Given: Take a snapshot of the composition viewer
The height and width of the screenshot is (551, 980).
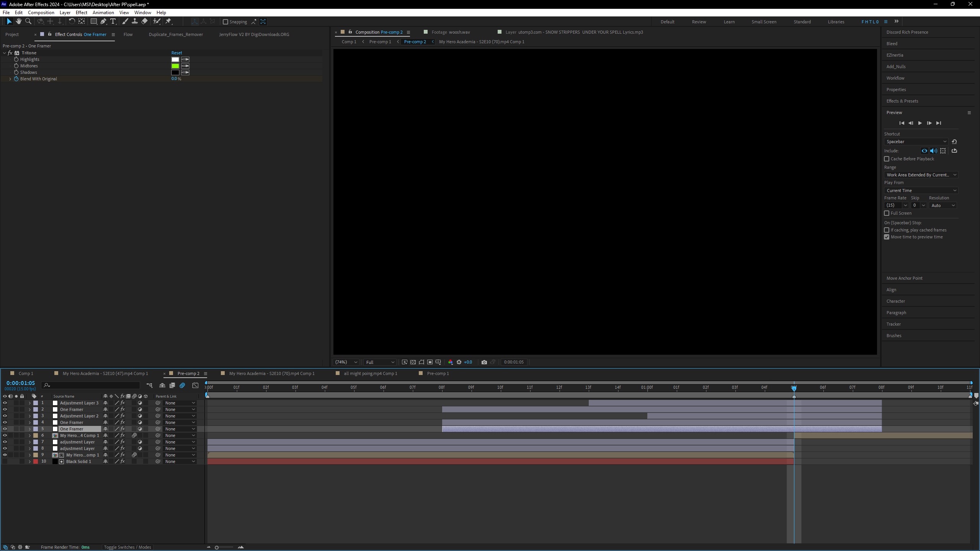Looking at the screenshot, I should pyautogui.click(x=484, y=362).
